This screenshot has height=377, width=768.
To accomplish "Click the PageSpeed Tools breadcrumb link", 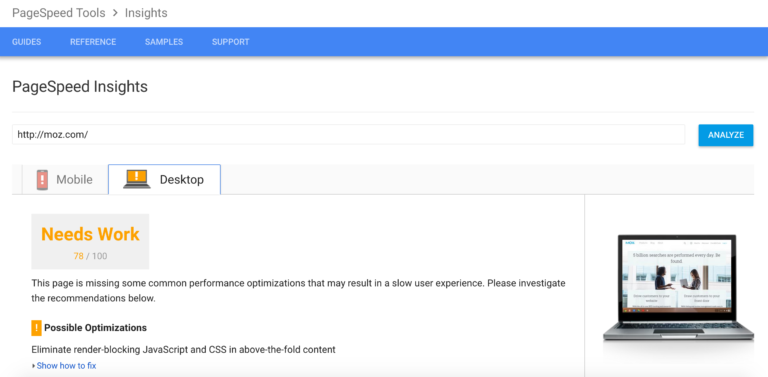I will point(59,13).
